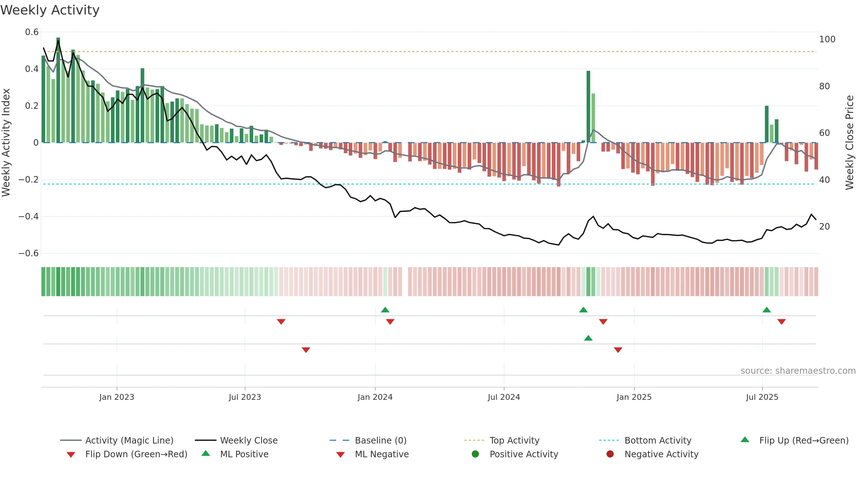Screen dimensions: 868x488
Task: Click the Flip Up triangle near Jul 2025
Action: pos(767,310)
